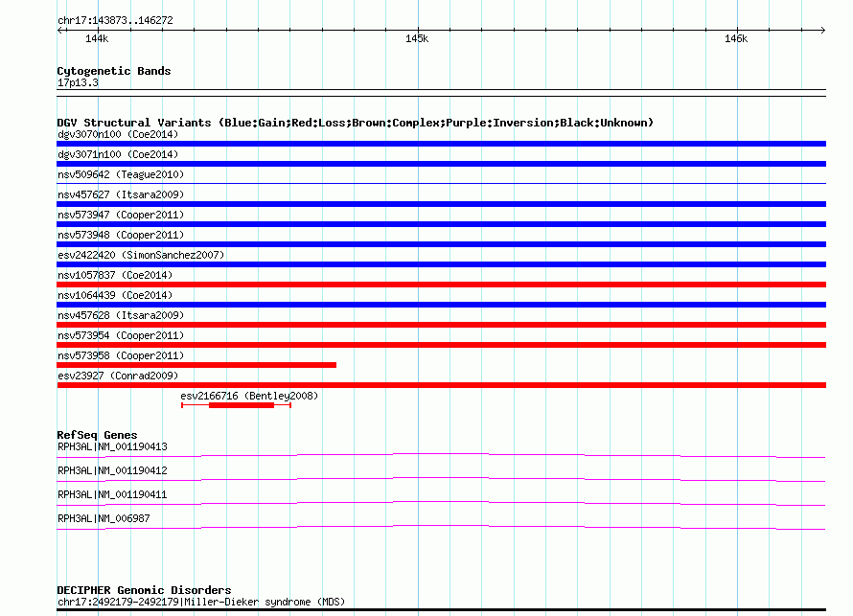Screen dimensions: 853x616
Task: Open nsv457628 (Itsara2009) variant label
Action: pos(121,315)
